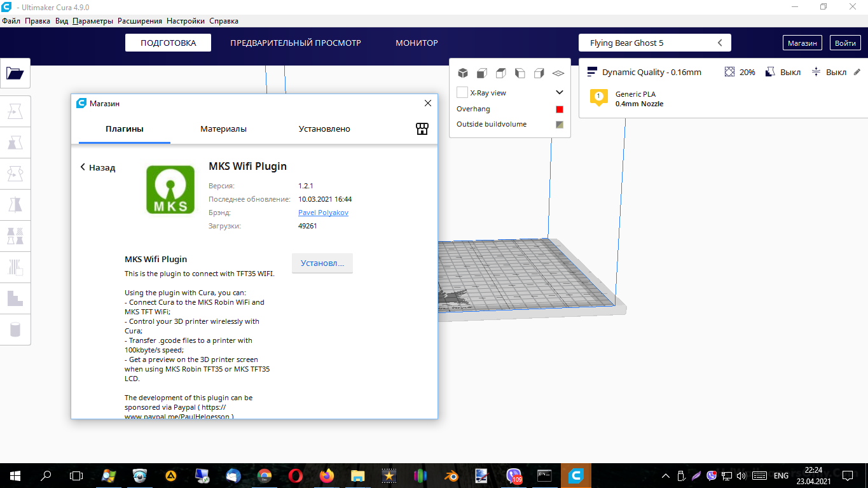This screenshot has width=868, height=488.
Task: Open the Pavel Polyakov brand link
Action: pyautogui.click(x=323, y=212)
